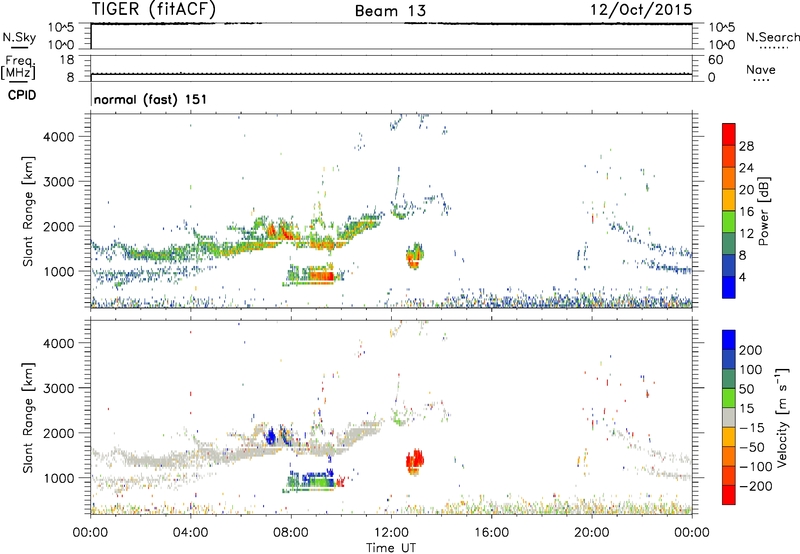Click the 12/Oct/2015 date label
Screen dimensions: 800x554
click(641, 9)
